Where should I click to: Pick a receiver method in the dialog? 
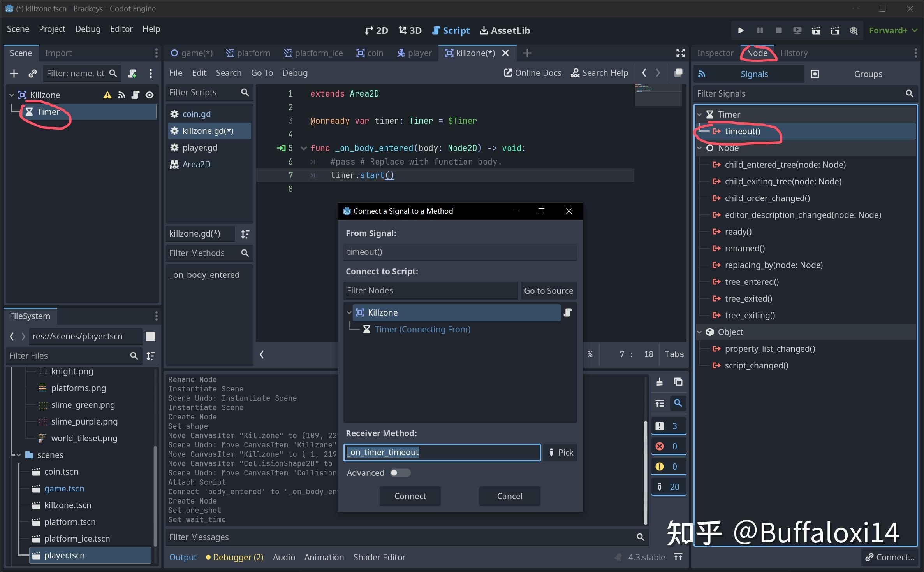[561, 452]
